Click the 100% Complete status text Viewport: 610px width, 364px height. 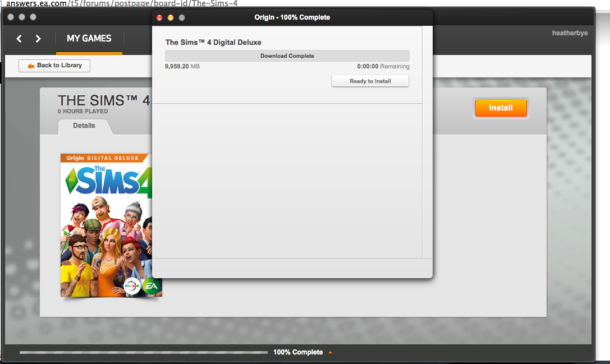pyautogui.click(x=298, y=352)
